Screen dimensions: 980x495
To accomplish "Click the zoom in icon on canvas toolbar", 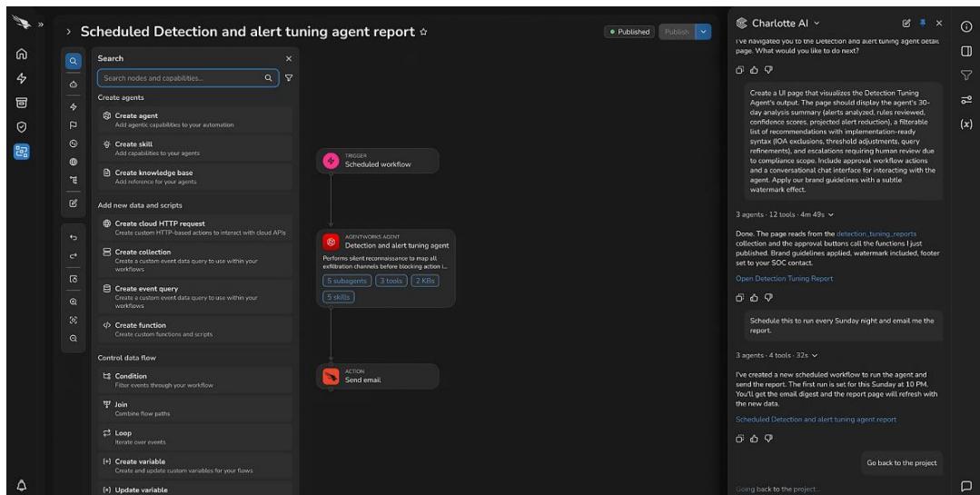I will (74, 302).
